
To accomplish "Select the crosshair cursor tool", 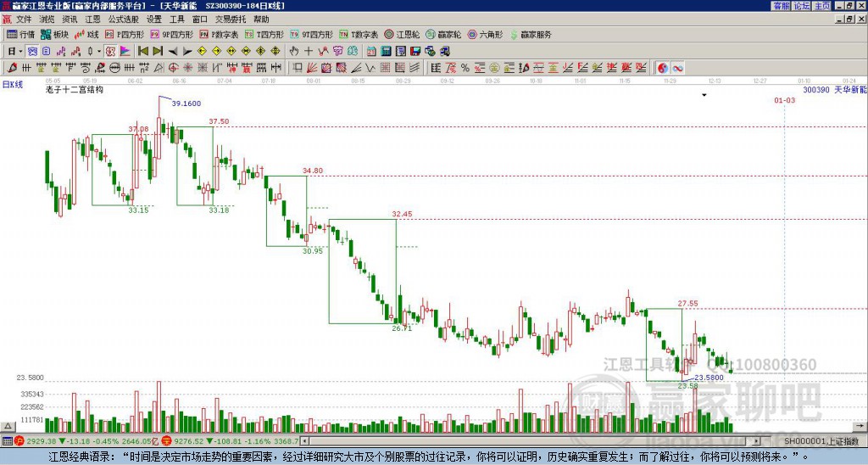I will pyautogui.click(x=309, y=51).
